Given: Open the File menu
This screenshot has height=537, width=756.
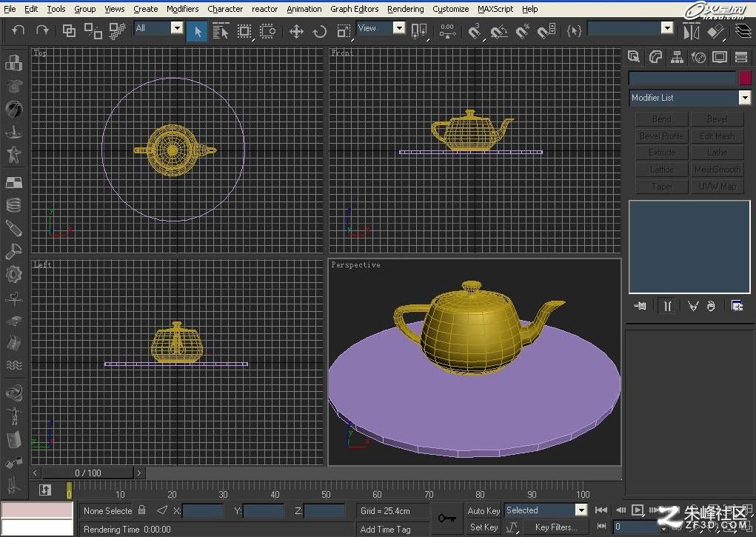Looking at the screenshot, I should click(10, 9).
